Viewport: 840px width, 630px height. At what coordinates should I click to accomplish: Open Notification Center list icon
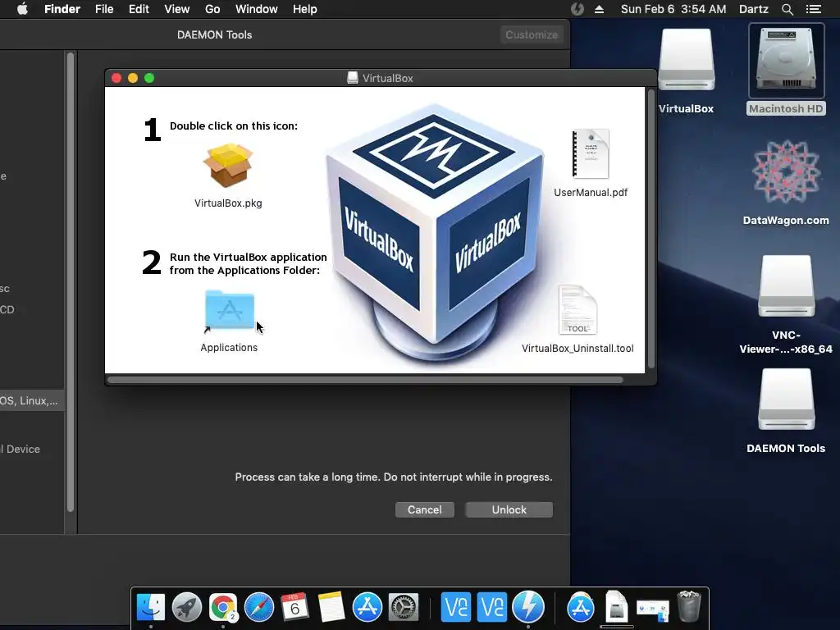(x=814, y=9)
